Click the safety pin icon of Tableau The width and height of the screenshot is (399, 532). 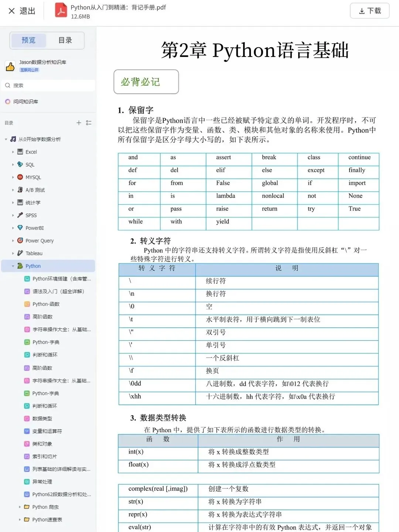(20, 253)
